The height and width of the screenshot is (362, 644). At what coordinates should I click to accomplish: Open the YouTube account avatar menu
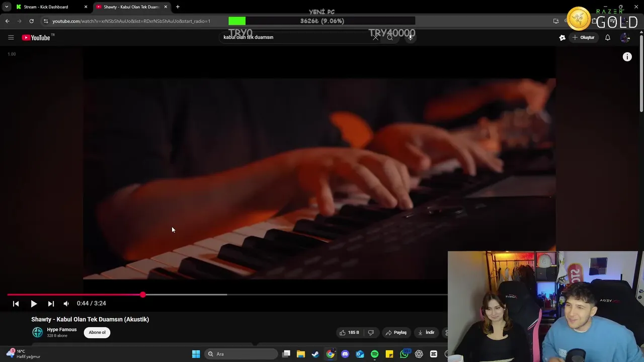[625, 37]
